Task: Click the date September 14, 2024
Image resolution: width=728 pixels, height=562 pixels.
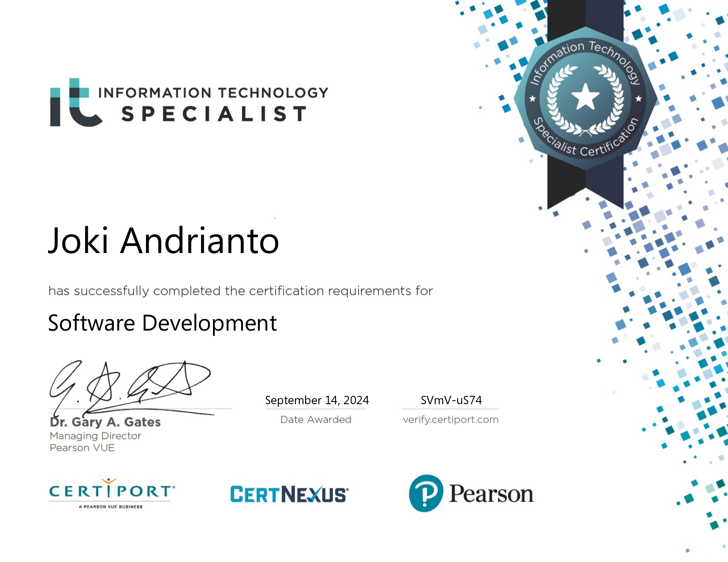Action: point(317,400)
